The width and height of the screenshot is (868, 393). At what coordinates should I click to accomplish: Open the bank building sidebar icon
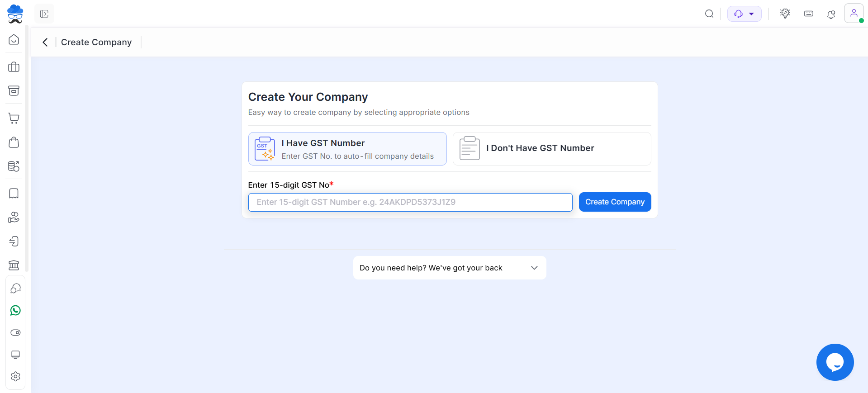click(14, 265)
